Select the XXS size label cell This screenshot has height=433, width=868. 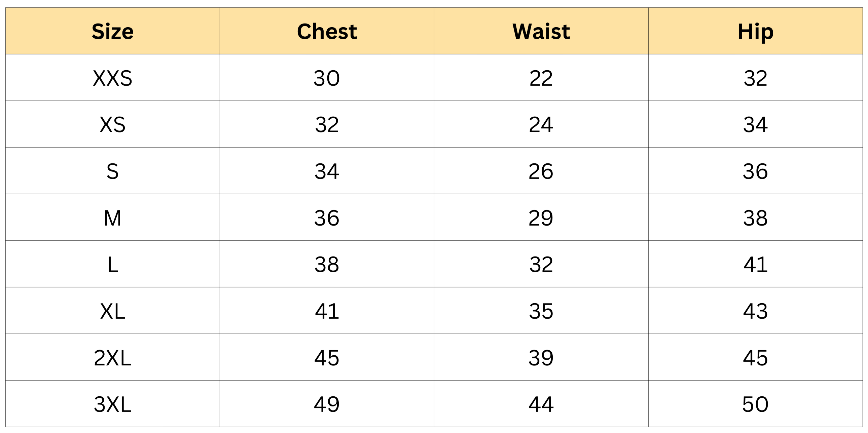tap(113, 78)
